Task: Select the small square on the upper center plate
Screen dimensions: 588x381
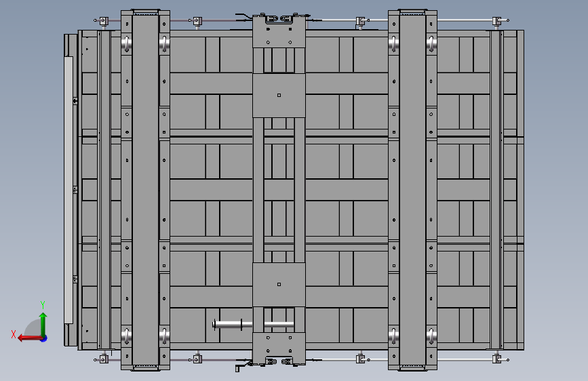Action: [x=279, y=95]
